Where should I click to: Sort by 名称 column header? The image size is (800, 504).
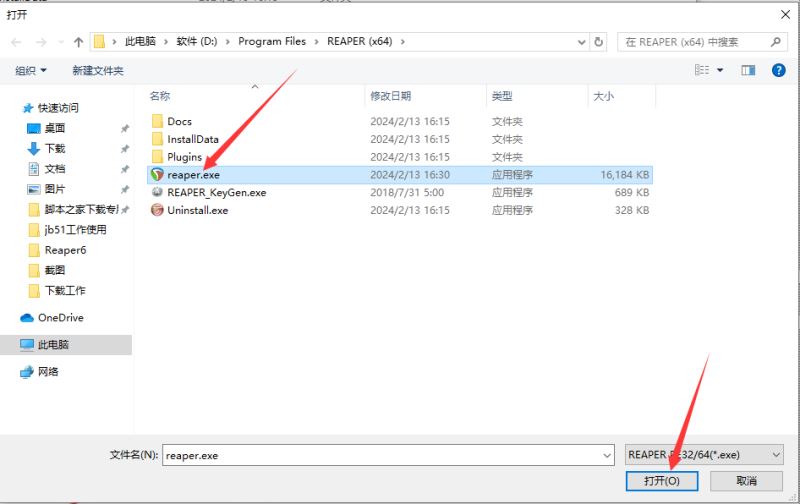pos(160,96)
